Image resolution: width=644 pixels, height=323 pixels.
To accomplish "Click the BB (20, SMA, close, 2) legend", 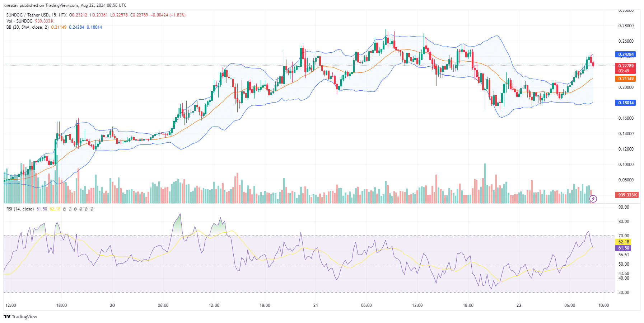I will pos(27,27).
